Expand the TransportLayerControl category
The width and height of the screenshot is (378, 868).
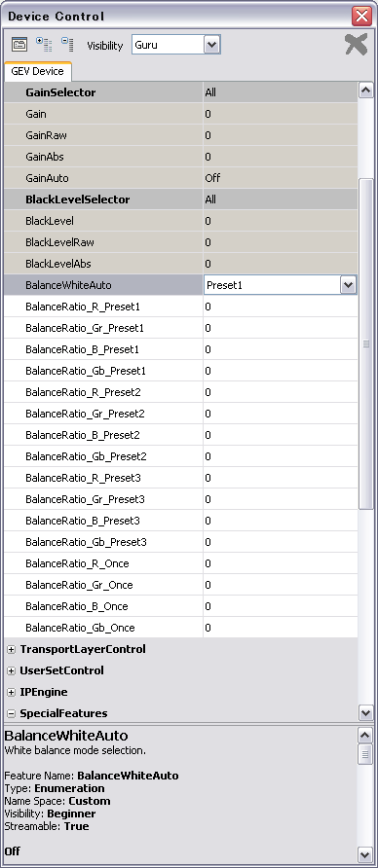click(11, 649)
